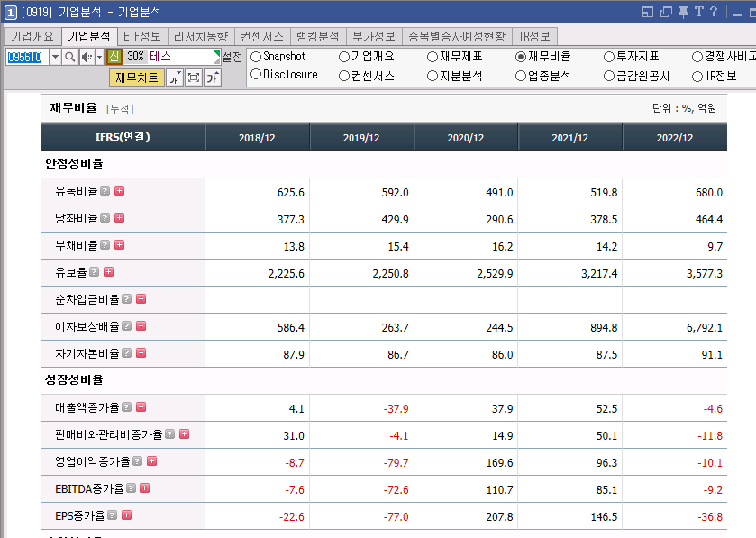The width and height of the screenshot is (756, 538).
Task: Click the increase font size 가 icon
Action: click(x=213, y=78)
